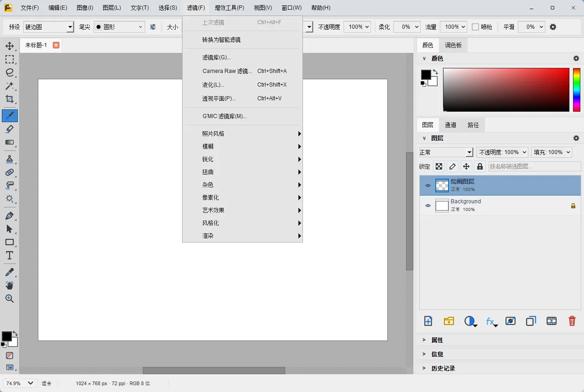Create a new layer group folder
This screenshot has width=584, height=392.
coord(449,321)
